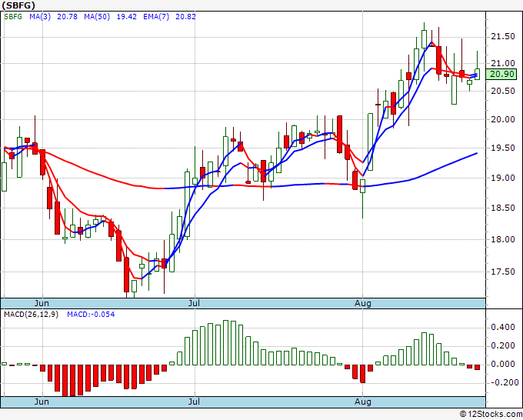Open the 12Stocks.com copyright link
Image resolution: width=523 pixels, height=420 pixels.
click(x=491, y=415)
